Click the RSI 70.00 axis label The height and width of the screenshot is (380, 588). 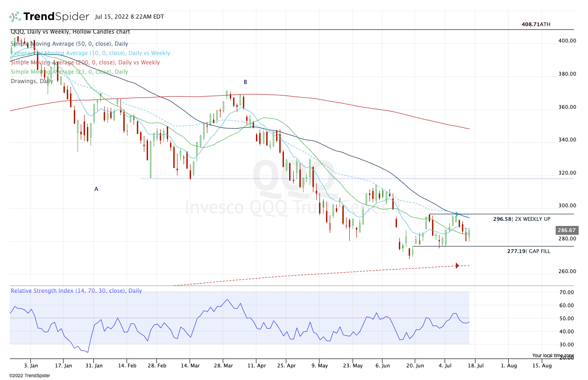[567, 292]
